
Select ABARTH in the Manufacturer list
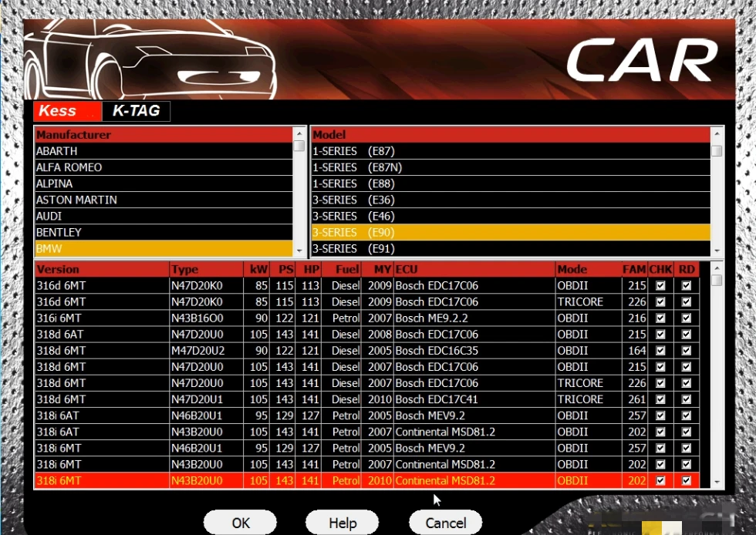pyautogui.click(x=164, y=151)
